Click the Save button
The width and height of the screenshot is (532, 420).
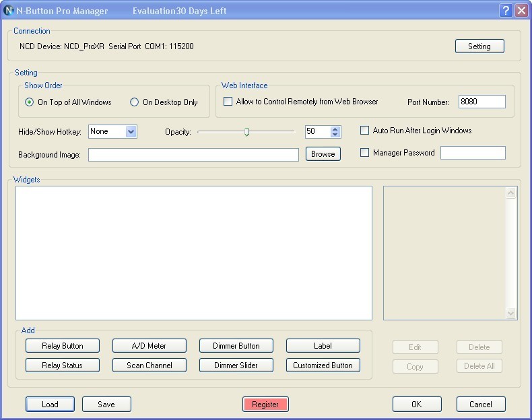[106, 405]
